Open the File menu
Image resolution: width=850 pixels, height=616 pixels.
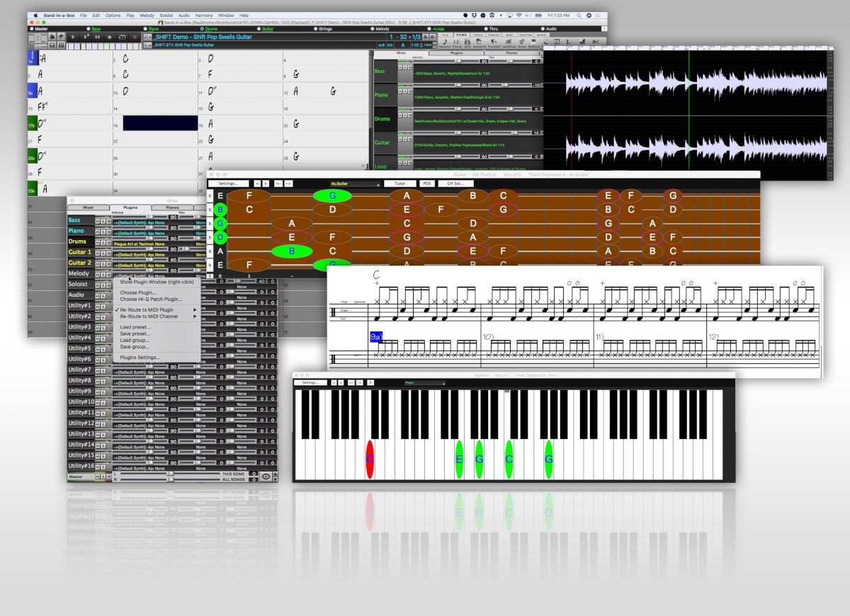[84, 15]
